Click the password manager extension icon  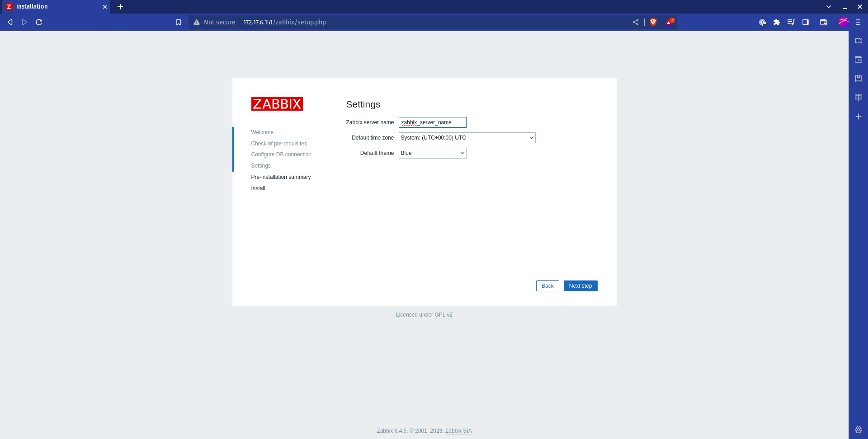pyautogui.click(x=762, y=22)
